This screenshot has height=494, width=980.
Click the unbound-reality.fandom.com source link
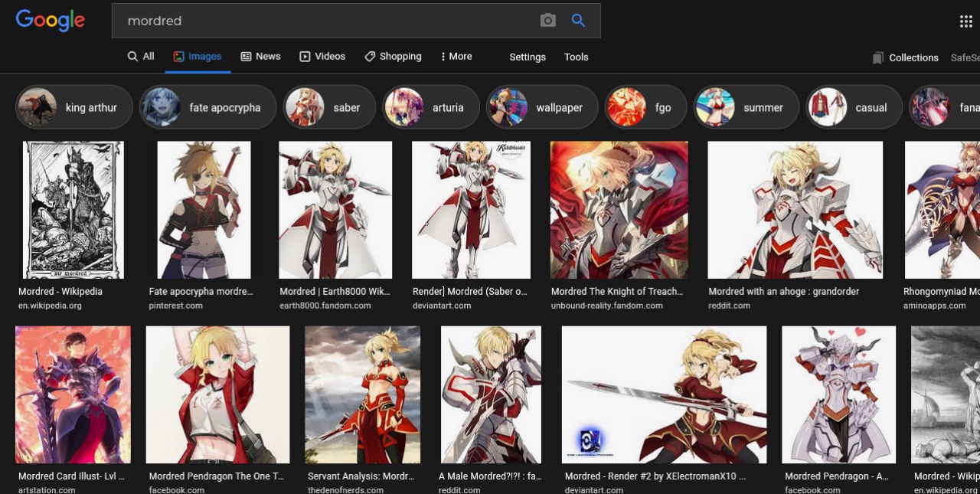(607, 306)
